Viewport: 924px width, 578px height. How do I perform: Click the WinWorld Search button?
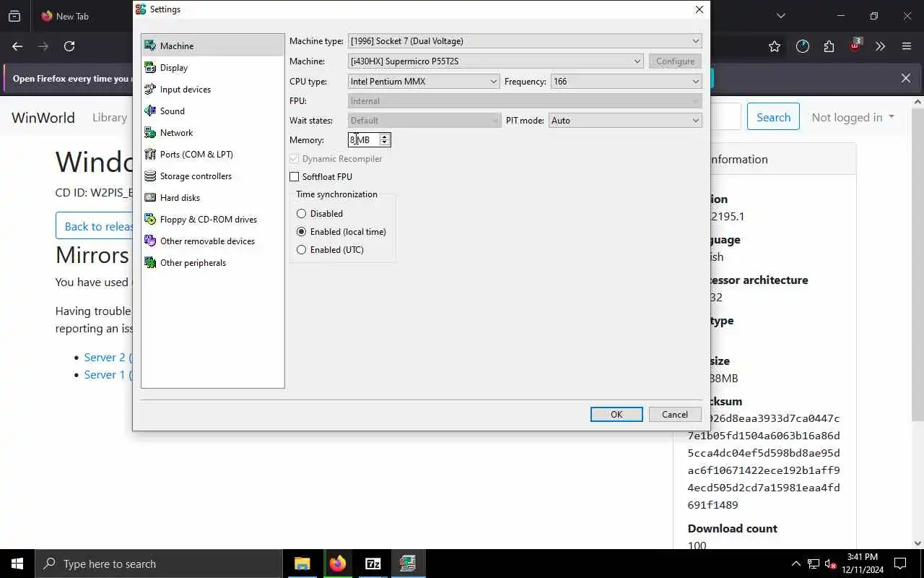click(773, 117)
